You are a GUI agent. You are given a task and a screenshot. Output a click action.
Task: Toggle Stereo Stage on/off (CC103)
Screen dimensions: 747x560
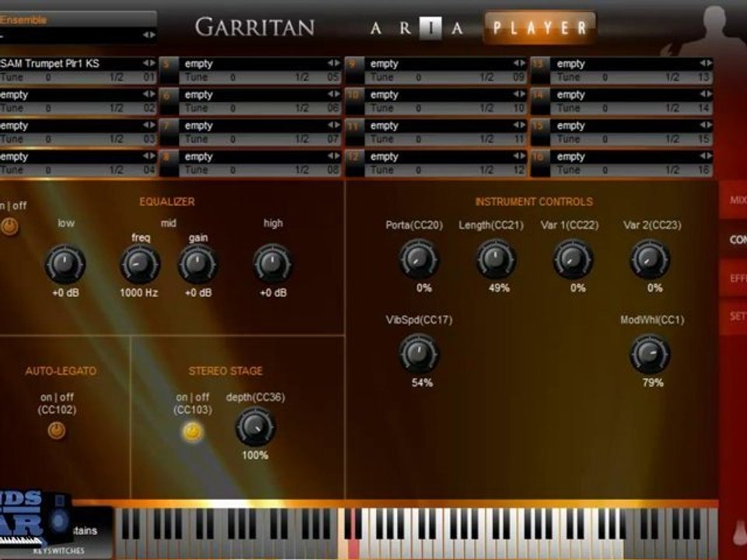193,432
